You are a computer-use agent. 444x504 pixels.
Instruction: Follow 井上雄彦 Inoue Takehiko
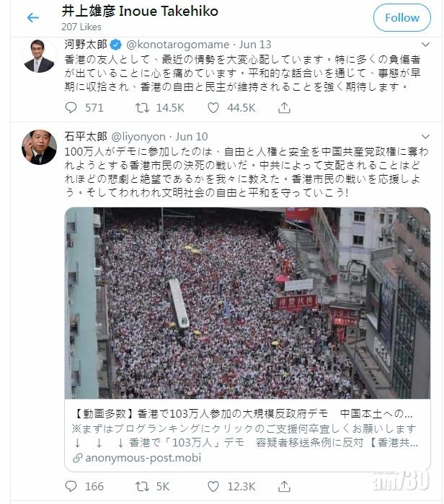[402, 17]
